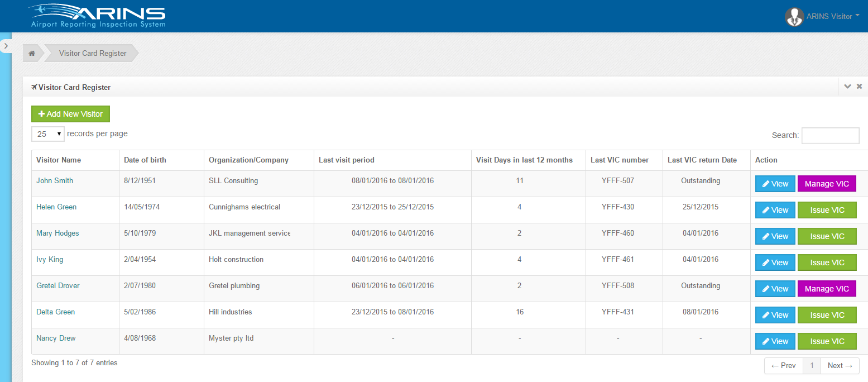
Task: Issue VIC to Helen Green
Action: point(827,211)
